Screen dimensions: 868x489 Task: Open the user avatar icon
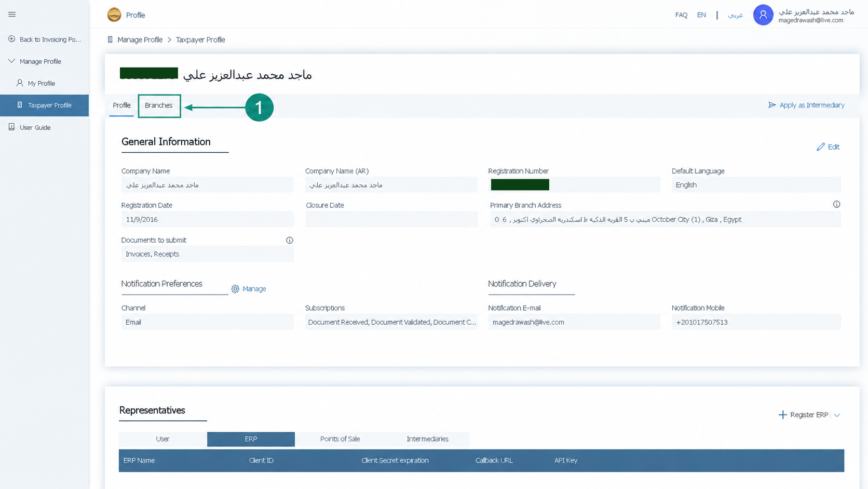pyautogui.click(x=763, y=15)
